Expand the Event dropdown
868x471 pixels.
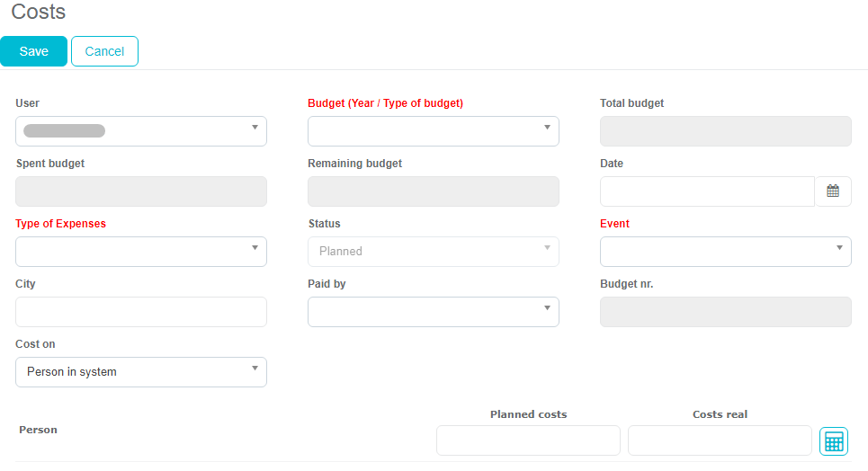click(x=725, y=252)
